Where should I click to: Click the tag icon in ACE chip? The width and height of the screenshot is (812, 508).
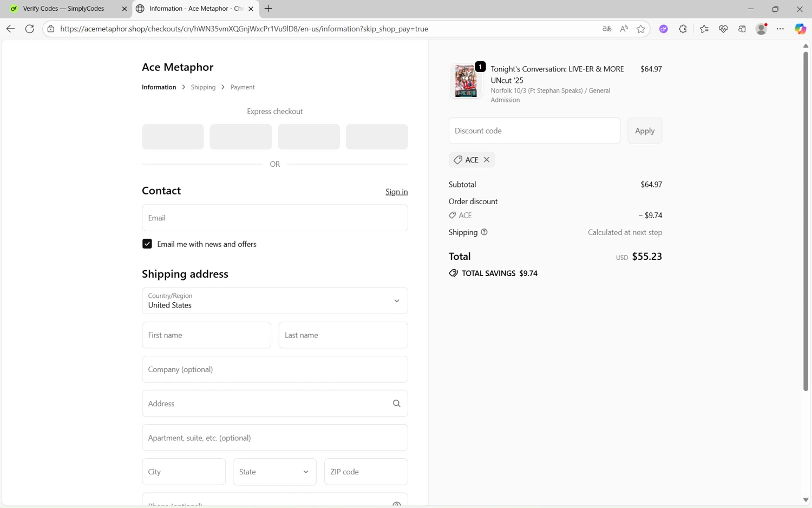click(x=458, y=160)
